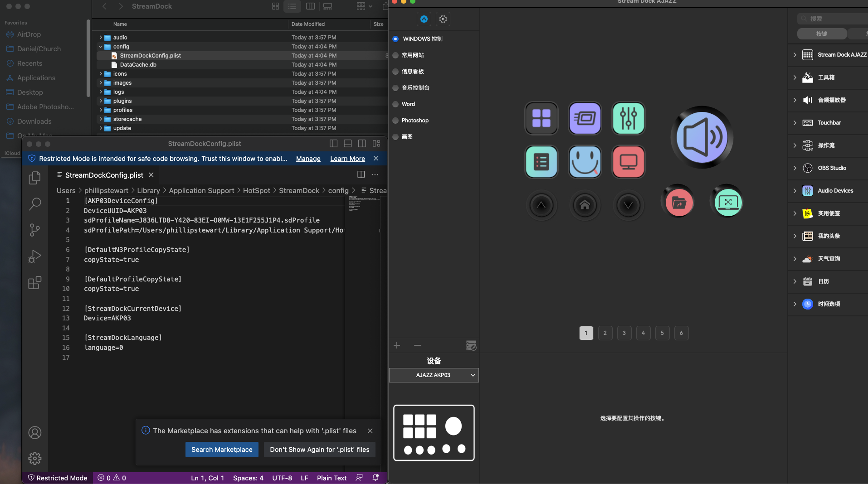Open the Accounts icon in VS Code

tap(35, 433)
